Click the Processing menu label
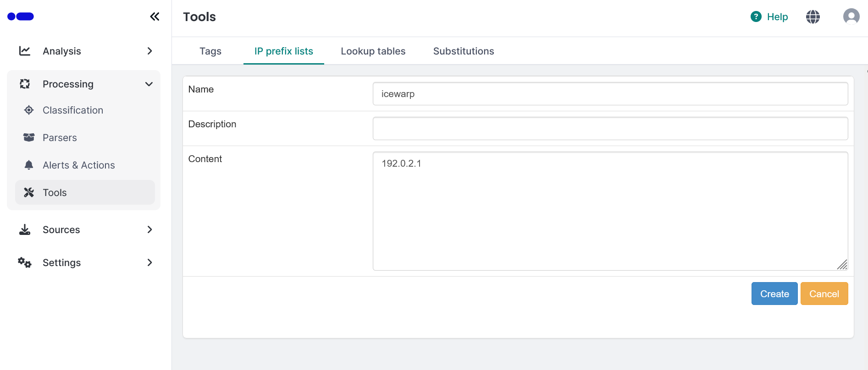868x370 pixels. click(x=68, y=84)
